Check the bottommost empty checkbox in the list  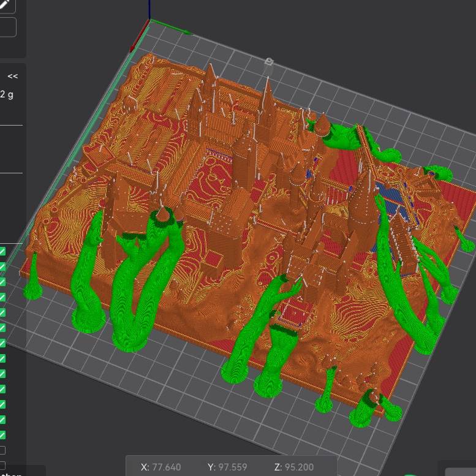(x=2, y=465)
